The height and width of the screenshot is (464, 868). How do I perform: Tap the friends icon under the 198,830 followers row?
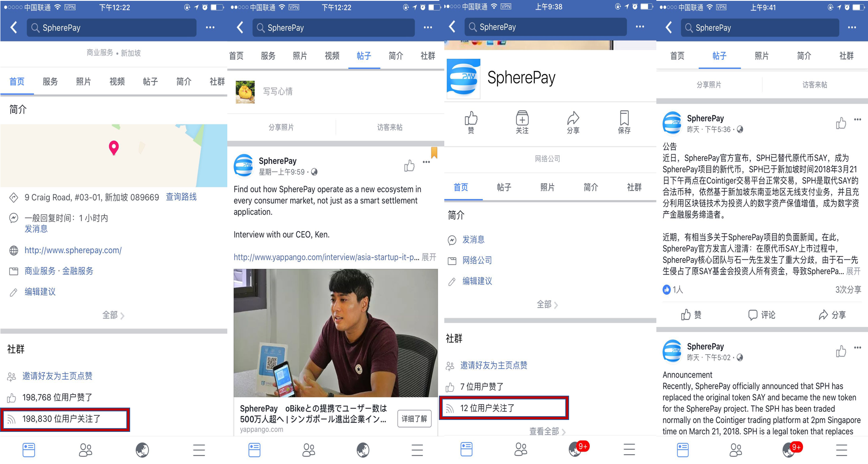(85, 450)
